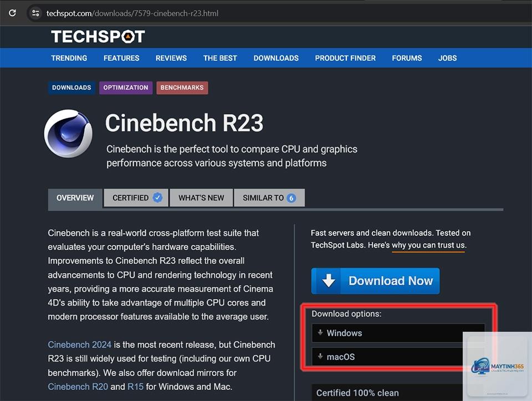Open the DOWNLOADS navigation menu
Screen dimensions: 532x401
tap(276, 58)
